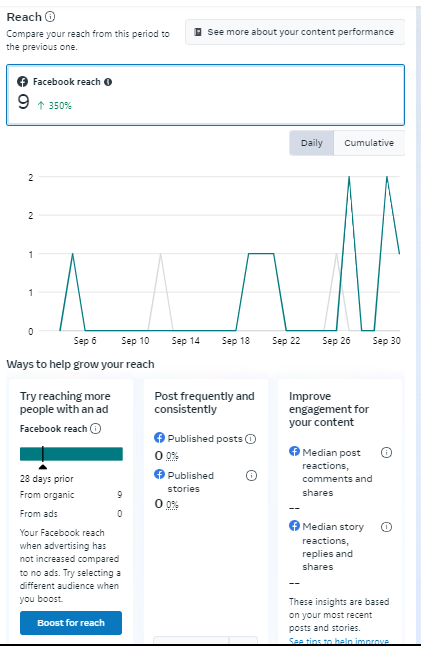Image resolution: width=421 pixels, height=646 pixels.
Task: Select the Facebook reach metric card
Action: click(205, 95)
